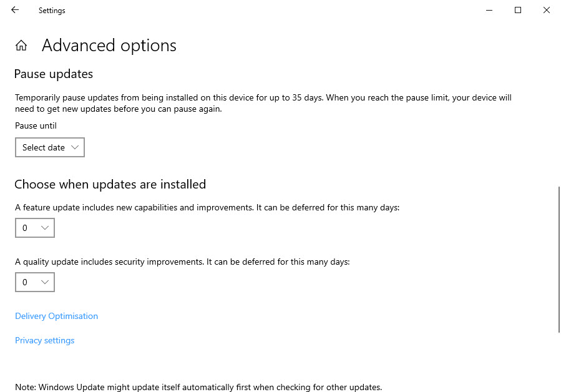This screenshot has width=561, height=392.
Task: Open the Delivery Optimisation link
Action: [x=56, y=316]
